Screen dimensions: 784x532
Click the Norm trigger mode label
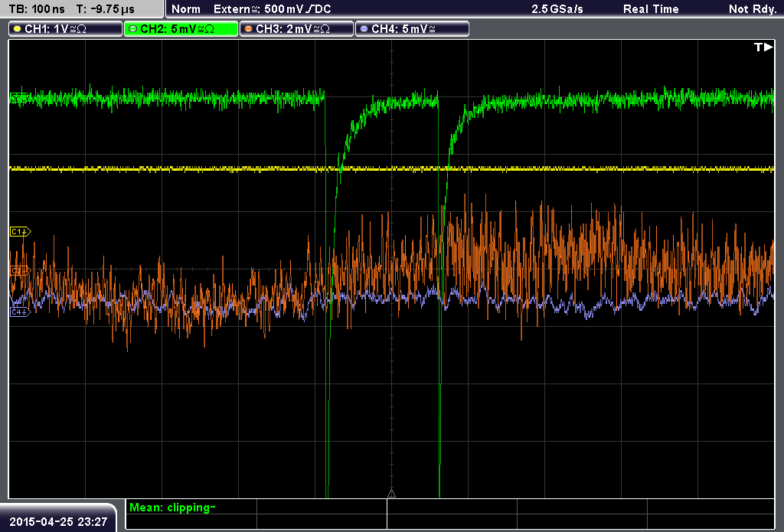coord(186,9)
